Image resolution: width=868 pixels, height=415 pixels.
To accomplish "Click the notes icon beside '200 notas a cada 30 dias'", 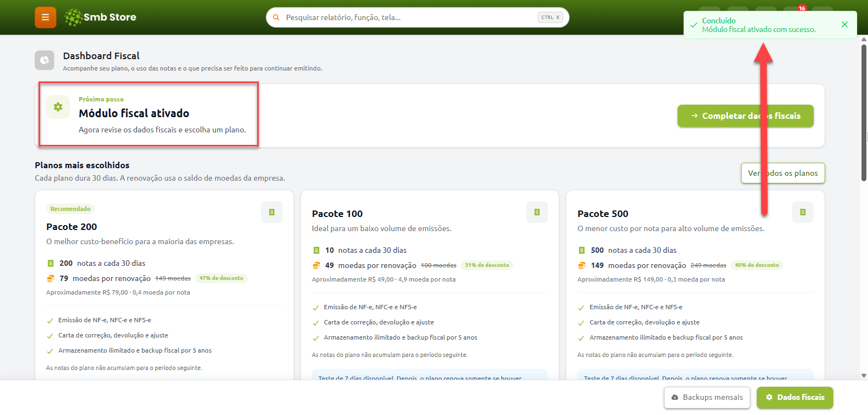I will [50, 264].
